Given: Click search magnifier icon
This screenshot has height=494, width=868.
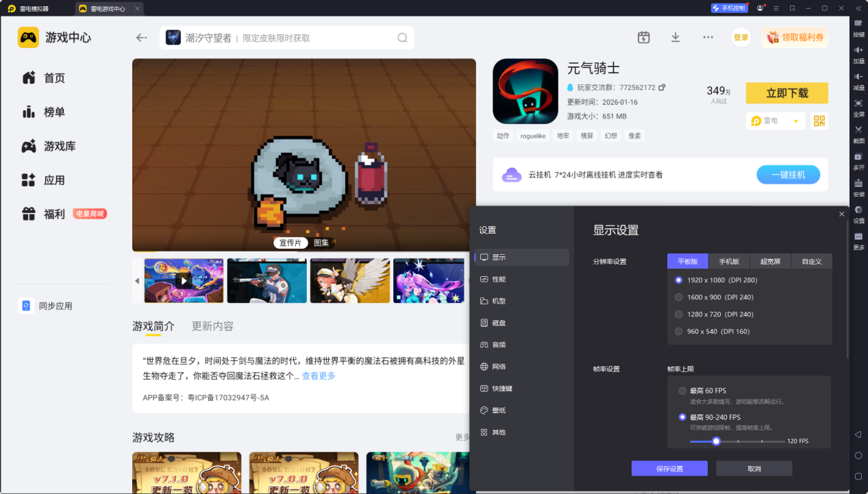Looking at the screenshot, I should pyautogui.click(x=402, y=38).
